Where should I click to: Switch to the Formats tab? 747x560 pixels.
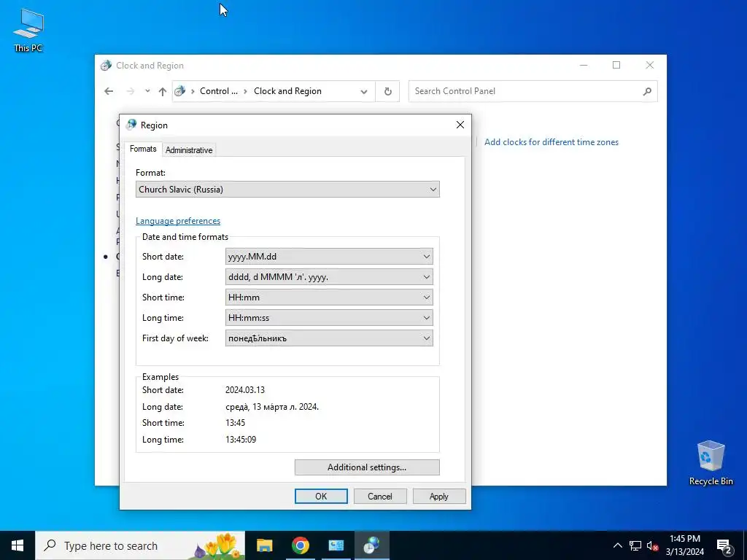click(143, 149)
